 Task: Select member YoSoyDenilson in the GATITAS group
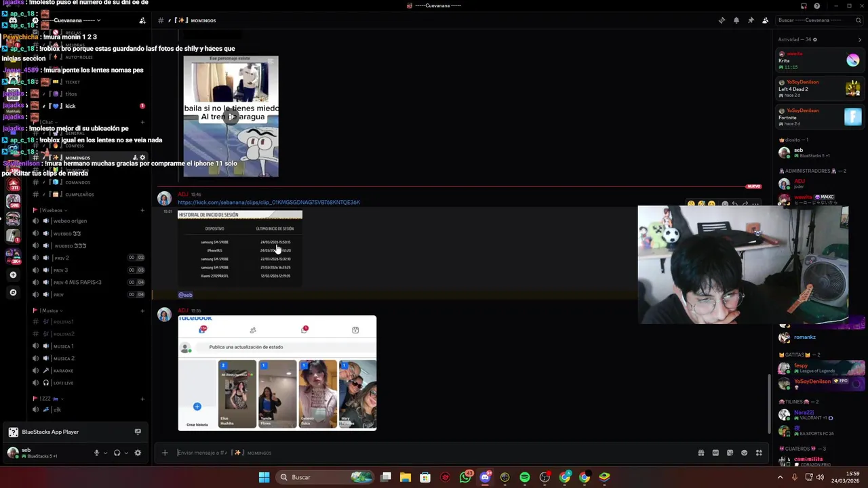[820, 383]
